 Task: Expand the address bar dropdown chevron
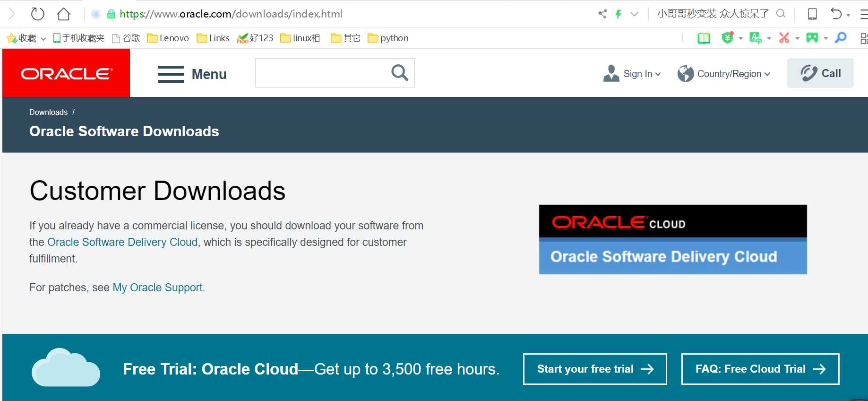pyautogui.click(x=635, y=14)
